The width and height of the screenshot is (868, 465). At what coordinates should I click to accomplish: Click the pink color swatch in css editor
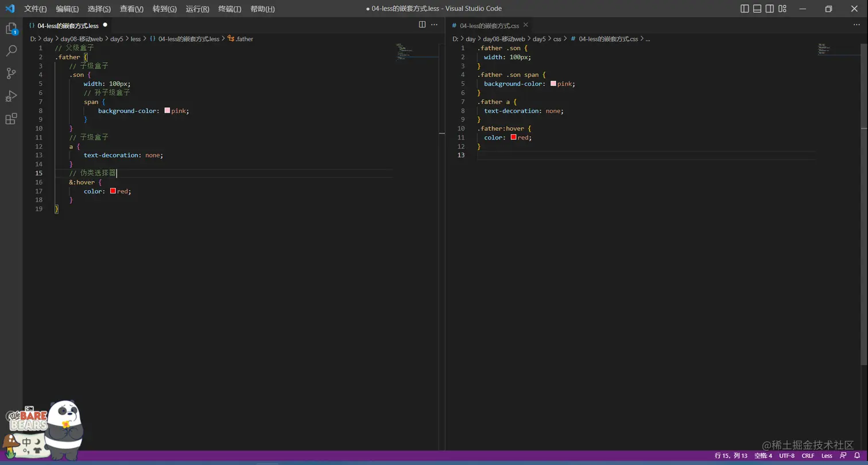(553, 83)
